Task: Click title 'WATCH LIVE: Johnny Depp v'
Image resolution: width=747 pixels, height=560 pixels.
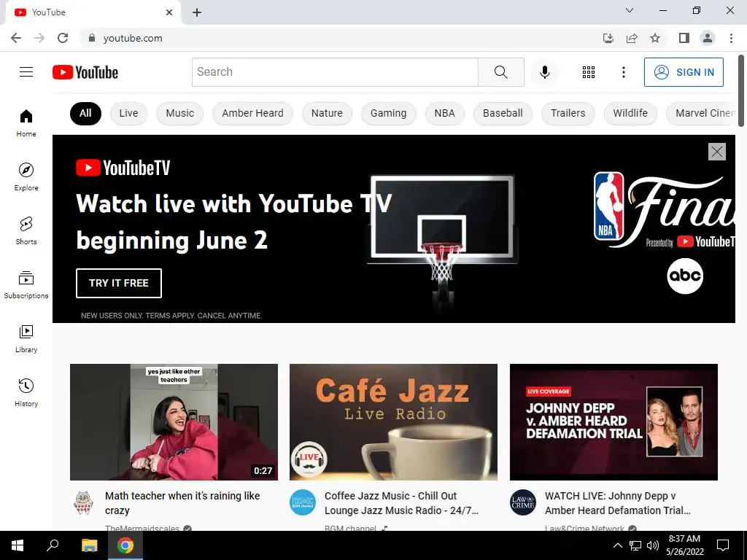Action: (x=618, y=503)
